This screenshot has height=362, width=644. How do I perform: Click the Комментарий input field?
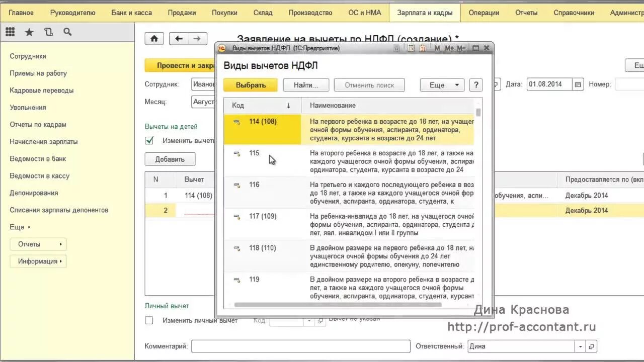[x=301, y=346]
